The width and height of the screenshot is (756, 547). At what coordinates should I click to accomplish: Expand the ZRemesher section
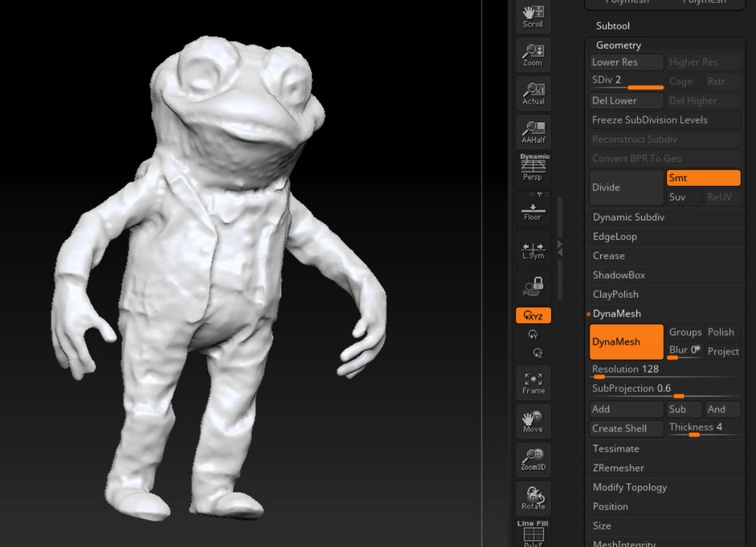point(618,468)
